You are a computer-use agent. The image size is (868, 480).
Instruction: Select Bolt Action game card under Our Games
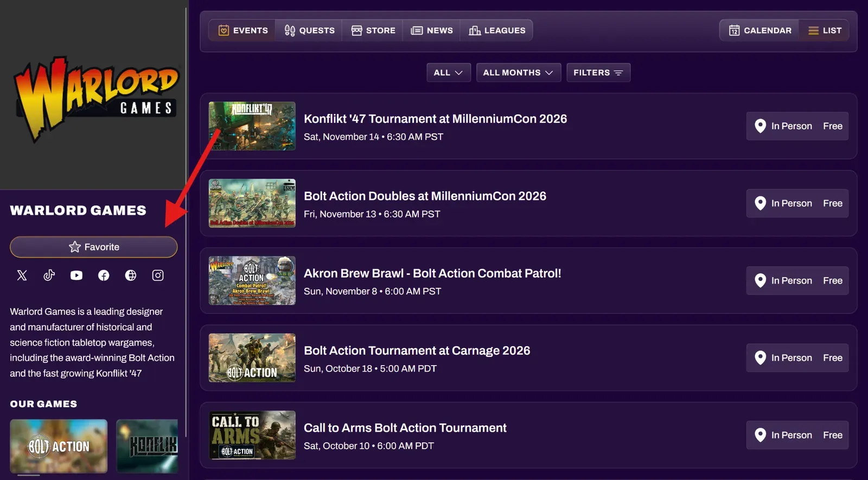coord(59,446)
